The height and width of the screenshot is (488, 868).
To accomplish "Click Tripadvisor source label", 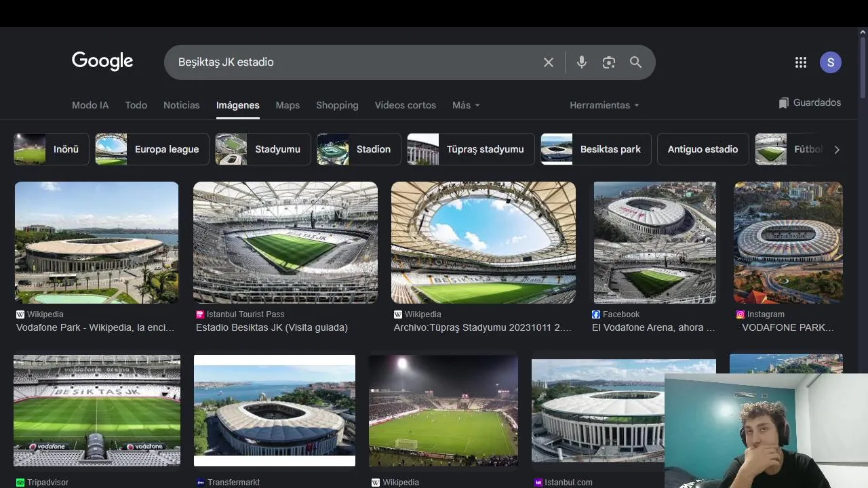I will click(47, 483).
